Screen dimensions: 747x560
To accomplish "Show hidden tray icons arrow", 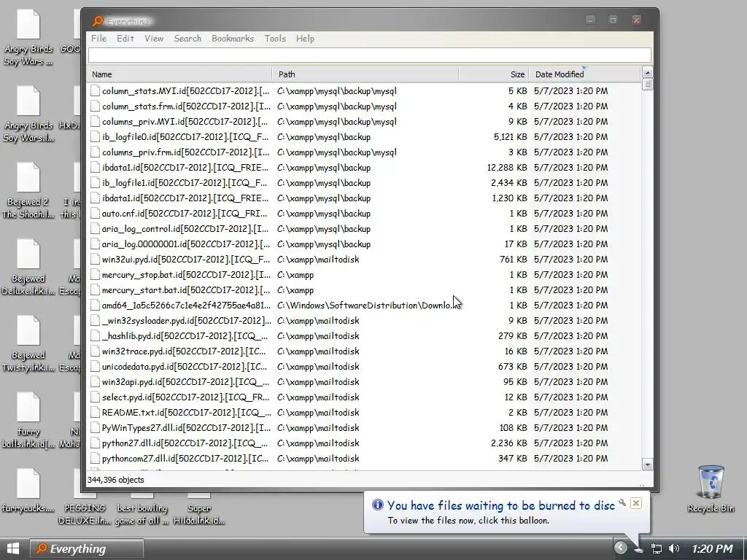I will pos(620,548).
